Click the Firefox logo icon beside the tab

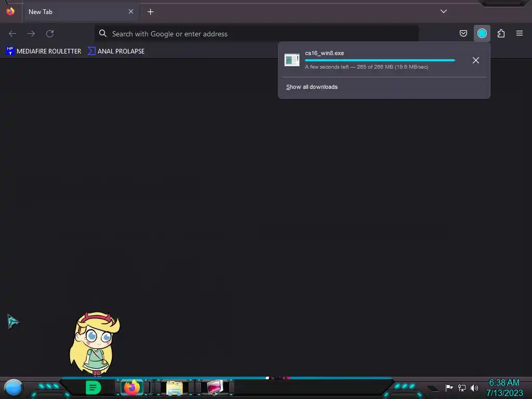click(x=10, y=11)
